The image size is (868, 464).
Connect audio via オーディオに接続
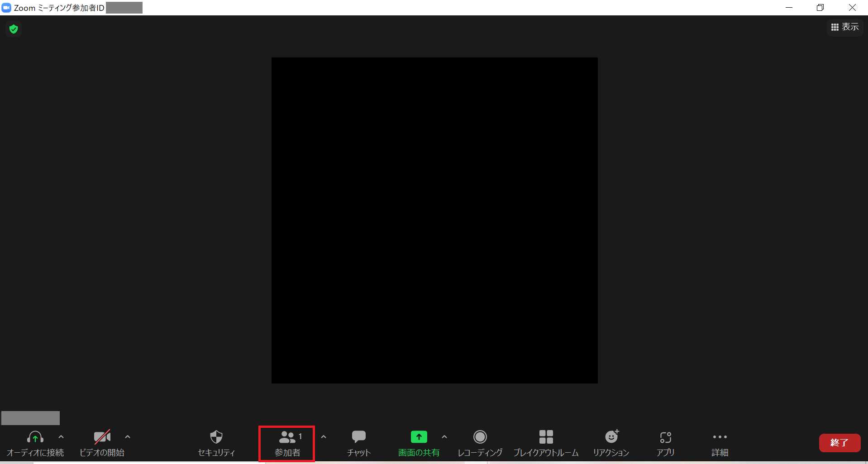(35, 443)
